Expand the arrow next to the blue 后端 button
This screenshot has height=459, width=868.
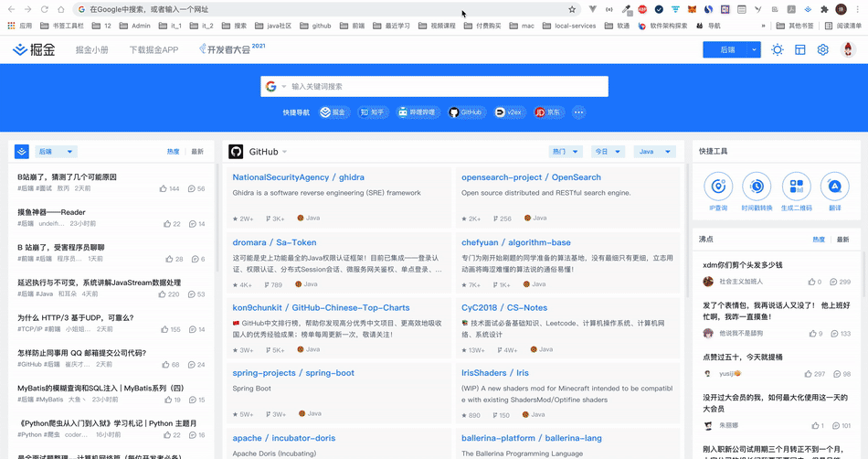754,49
